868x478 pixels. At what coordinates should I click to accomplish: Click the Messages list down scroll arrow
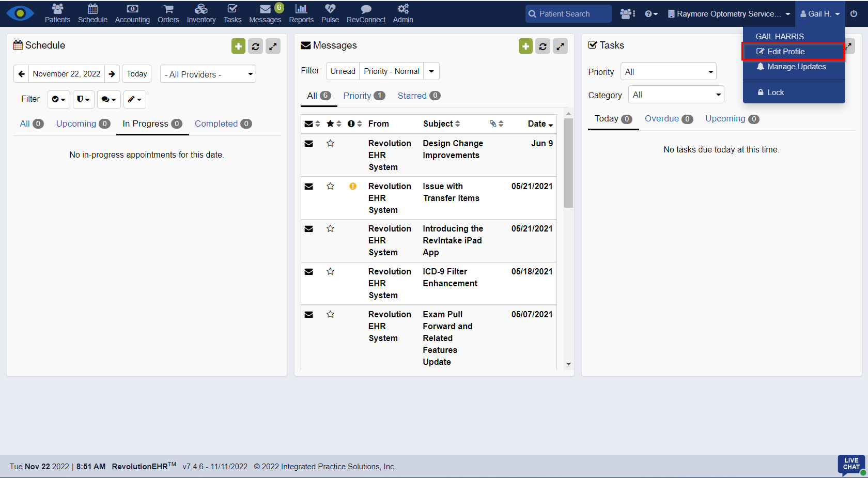(x=568, y=364)
